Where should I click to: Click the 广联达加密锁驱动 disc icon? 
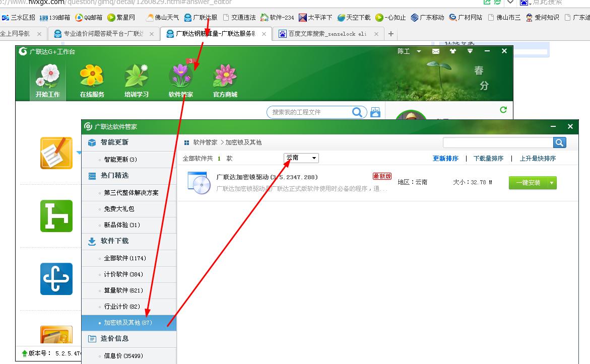pyautogui.click(x=199, y=183)
